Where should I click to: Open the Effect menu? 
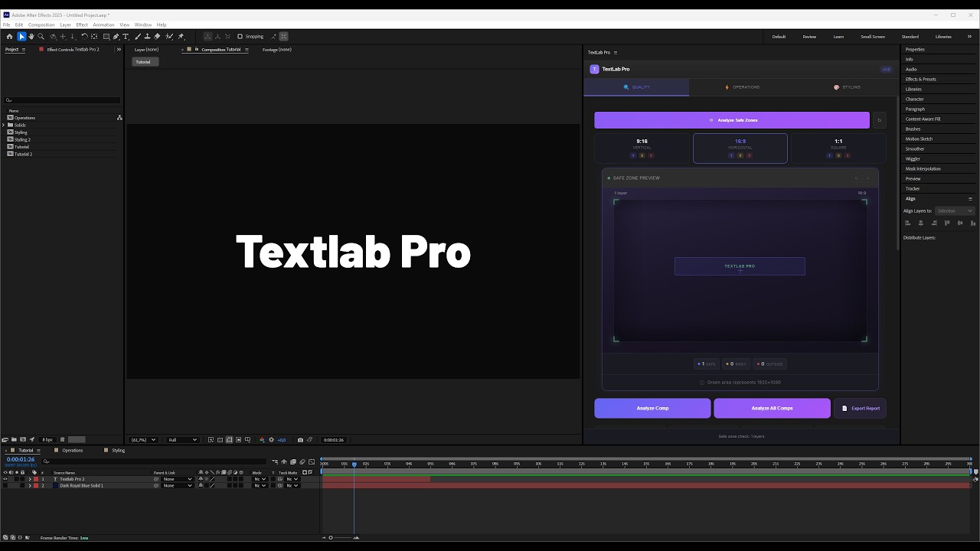point(82,24)
